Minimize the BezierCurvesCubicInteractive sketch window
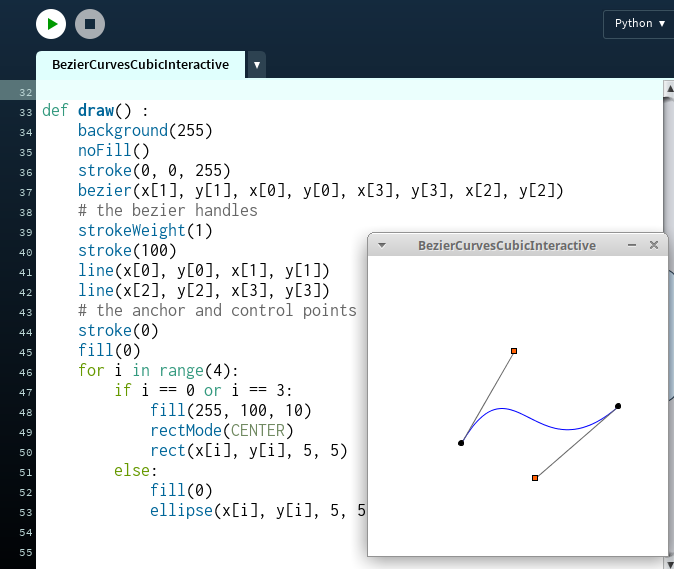 631,245
